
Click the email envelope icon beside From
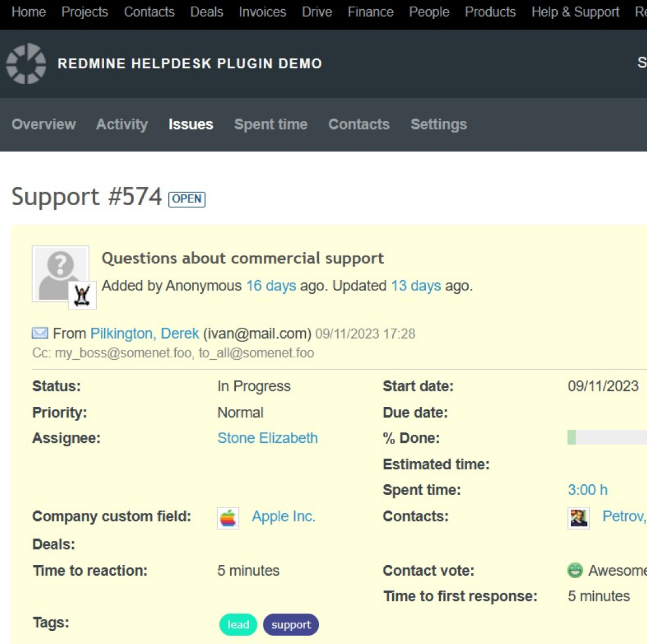tap(41, 333)
